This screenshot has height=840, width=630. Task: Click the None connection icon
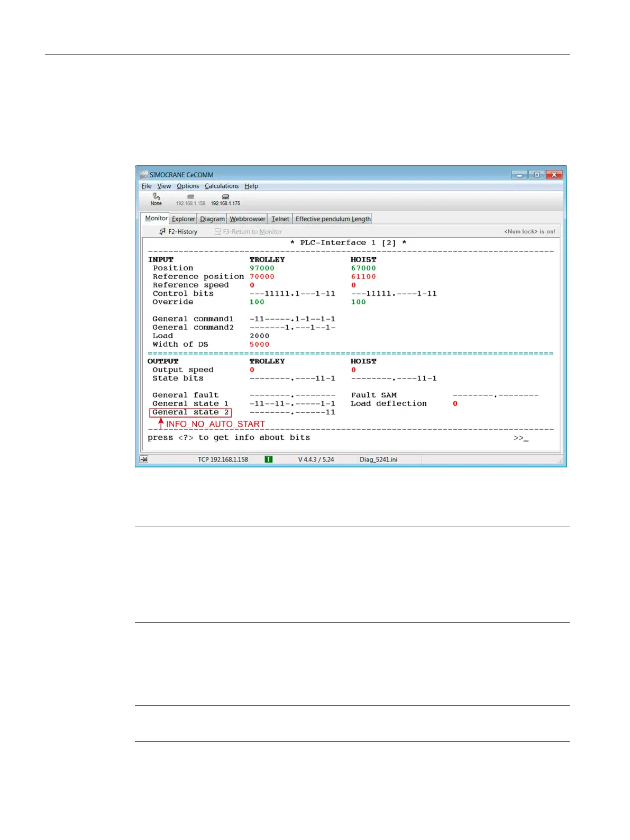coord(156,199)
